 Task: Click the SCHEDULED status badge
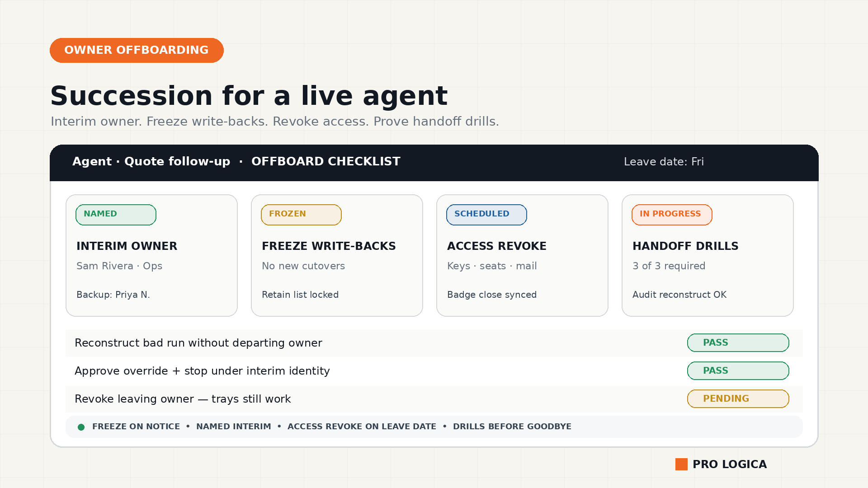[486, 215]
